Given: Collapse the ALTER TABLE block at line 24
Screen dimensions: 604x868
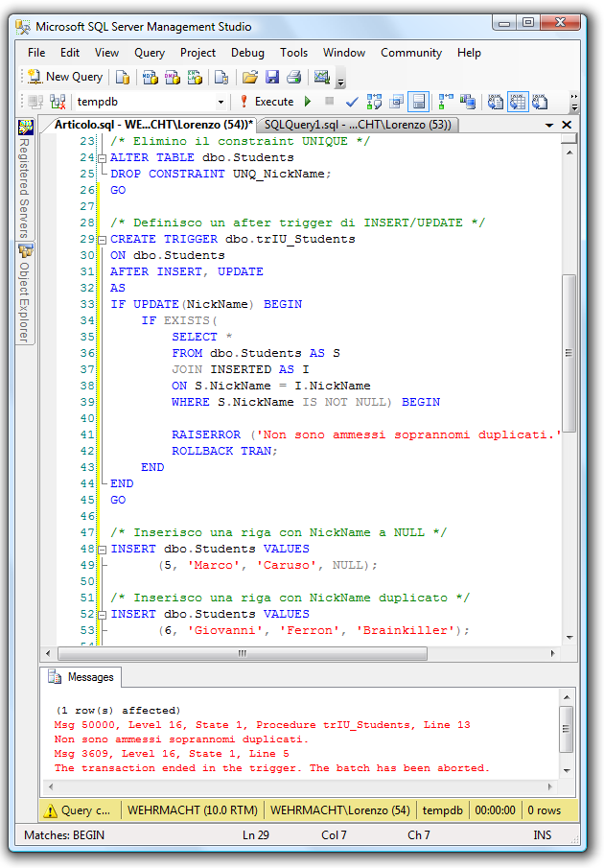Looking at the screenshot, I should click(x=103, y=158).
